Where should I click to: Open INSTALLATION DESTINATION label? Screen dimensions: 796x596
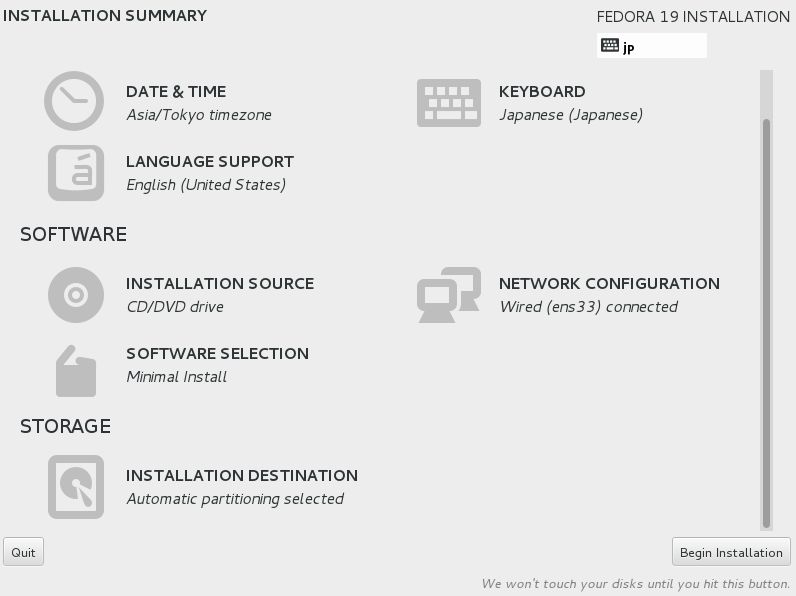pos(242,475)
